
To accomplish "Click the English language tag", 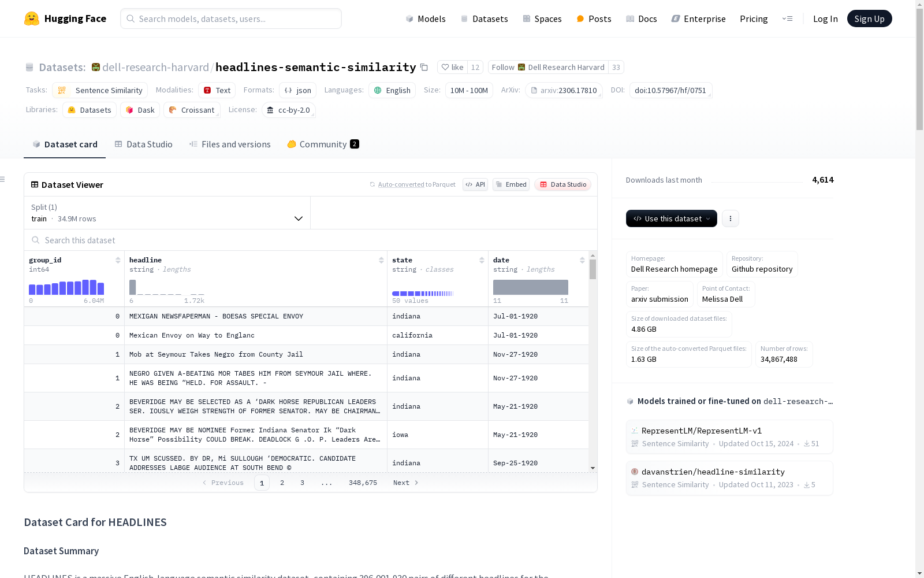I will pyautogui.click(x=392, y=90).
